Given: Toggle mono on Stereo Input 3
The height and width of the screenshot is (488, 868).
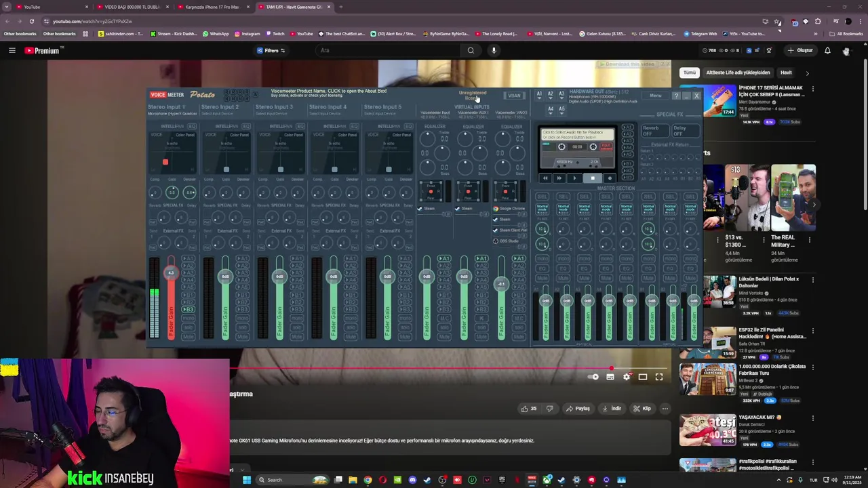Looking at the screenshot, I should tap(296, 319).
